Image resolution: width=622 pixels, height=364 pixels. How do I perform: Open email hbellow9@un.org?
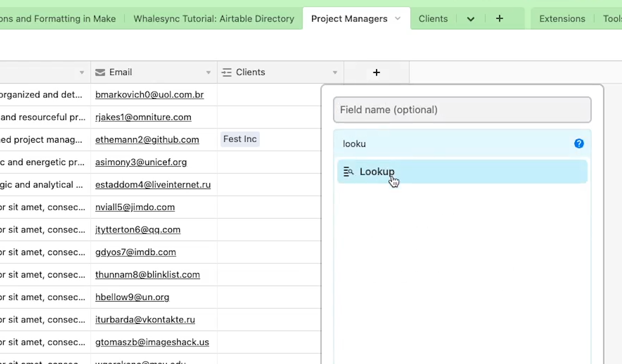click(x=132, y=297)
